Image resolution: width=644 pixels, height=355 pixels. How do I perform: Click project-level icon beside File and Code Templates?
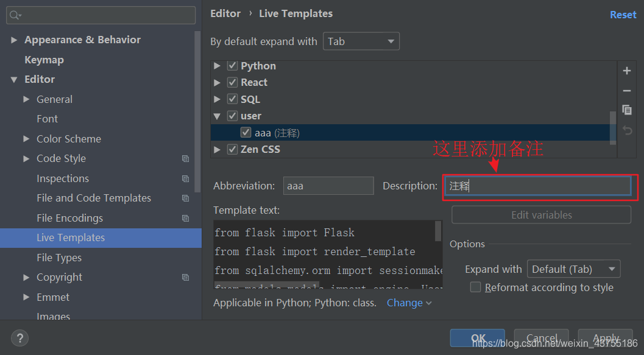click(186, 199)
